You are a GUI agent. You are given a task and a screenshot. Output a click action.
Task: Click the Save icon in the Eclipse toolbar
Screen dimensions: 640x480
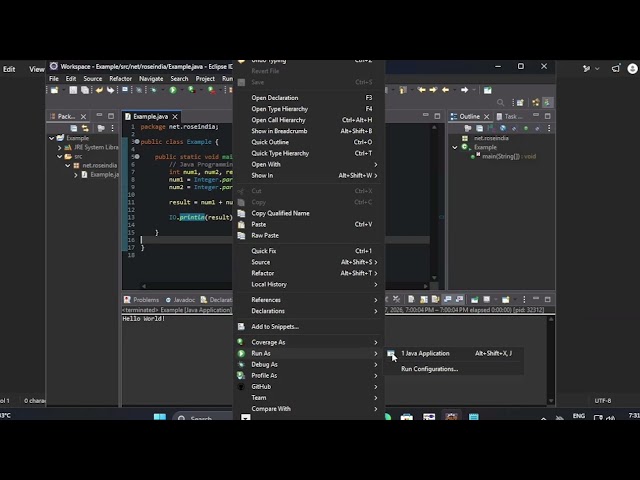[73, 90]
